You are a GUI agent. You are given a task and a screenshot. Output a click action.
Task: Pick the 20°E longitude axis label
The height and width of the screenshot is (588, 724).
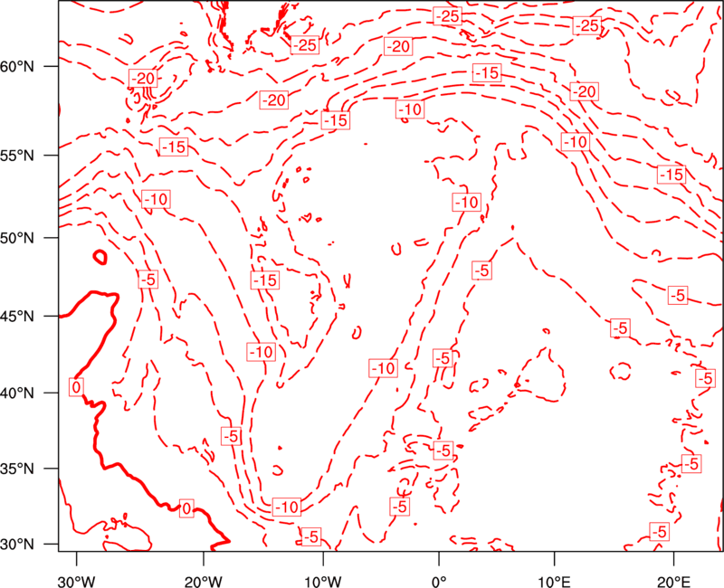coord(673,582)
